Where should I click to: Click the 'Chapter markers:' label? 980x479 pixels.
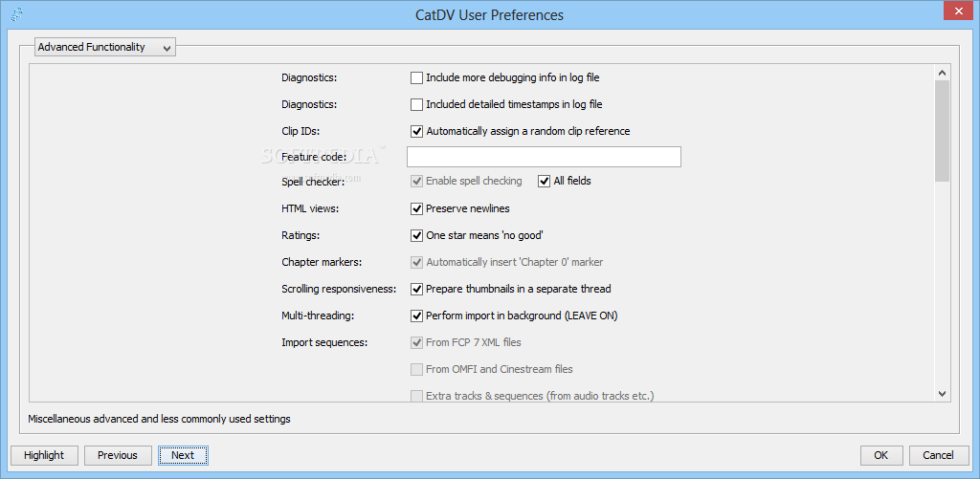(322, 262)
